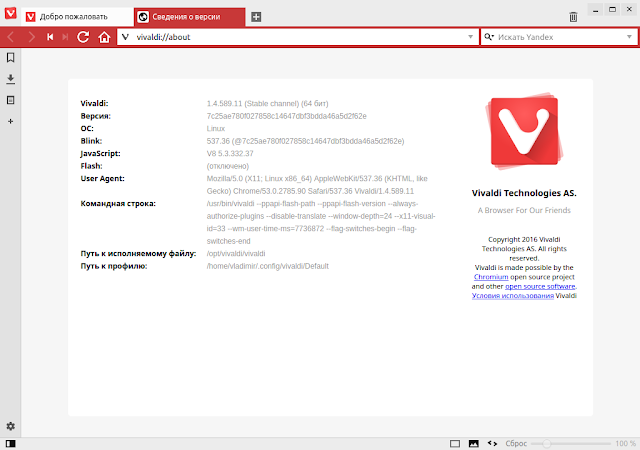The height and width of the screenshot is (450, 640).
Task: Go to the home page
Action: click(x=104, y=37)
